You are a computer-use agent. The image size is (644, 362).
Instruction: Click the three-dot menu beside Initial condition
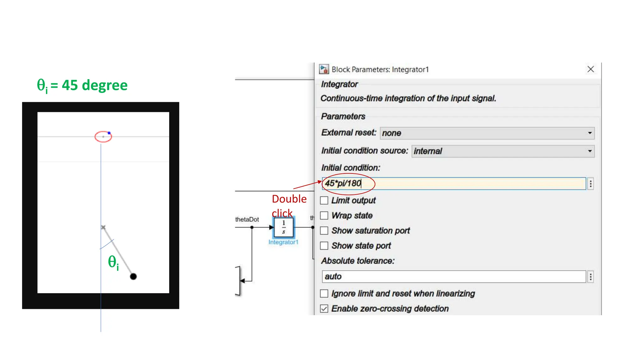591,184
